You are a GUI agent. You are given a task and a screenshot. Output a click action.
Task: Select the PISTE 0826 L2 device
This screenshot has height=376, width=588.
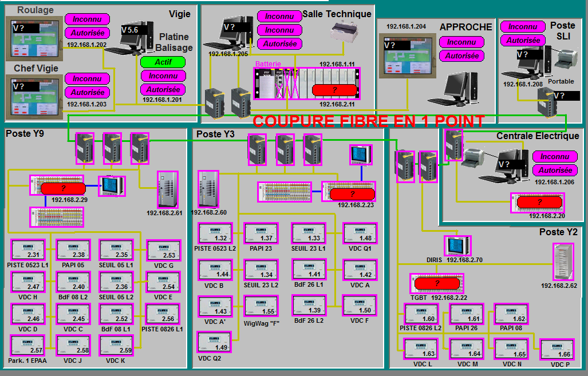(421, 314)
